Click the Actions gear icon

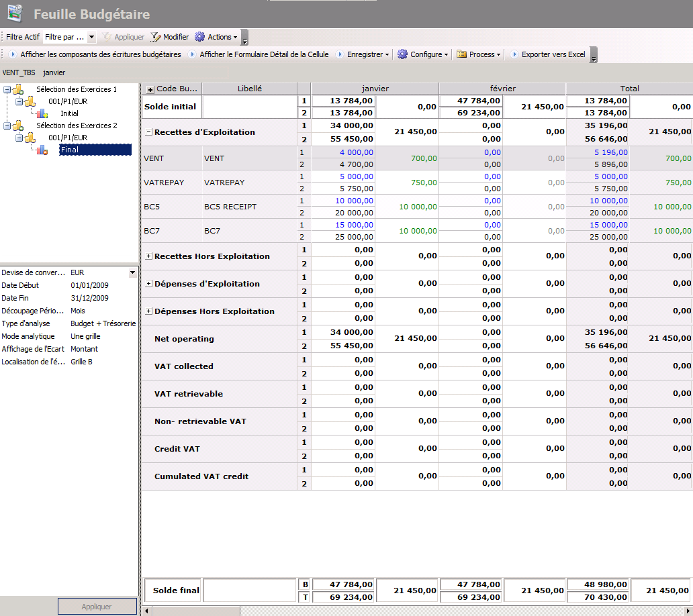(199, 37)
